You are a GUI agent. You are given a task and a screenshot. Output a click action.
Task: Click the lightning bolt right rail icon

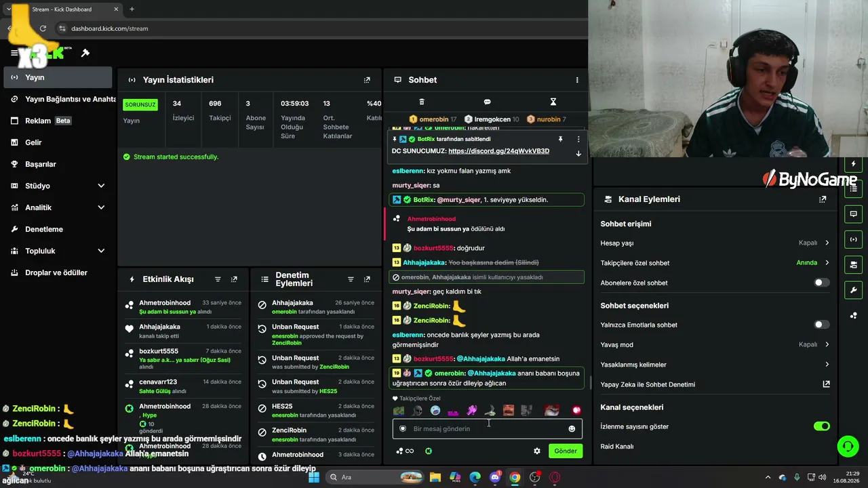[853, 165]
